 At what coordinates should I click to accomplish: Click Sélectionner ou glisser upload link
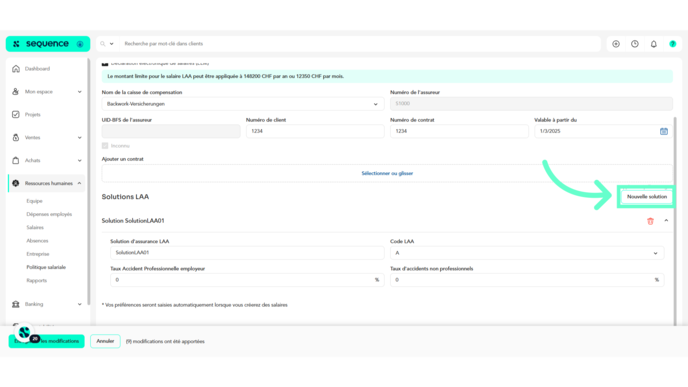[x=387, y=173]
